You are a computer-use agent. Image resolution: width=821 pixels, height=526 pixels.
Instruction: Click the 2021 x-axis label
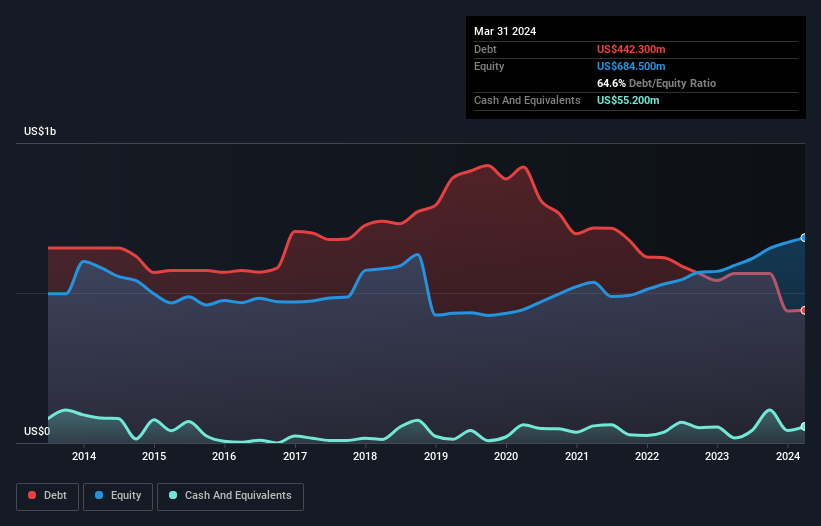point(576,456)
